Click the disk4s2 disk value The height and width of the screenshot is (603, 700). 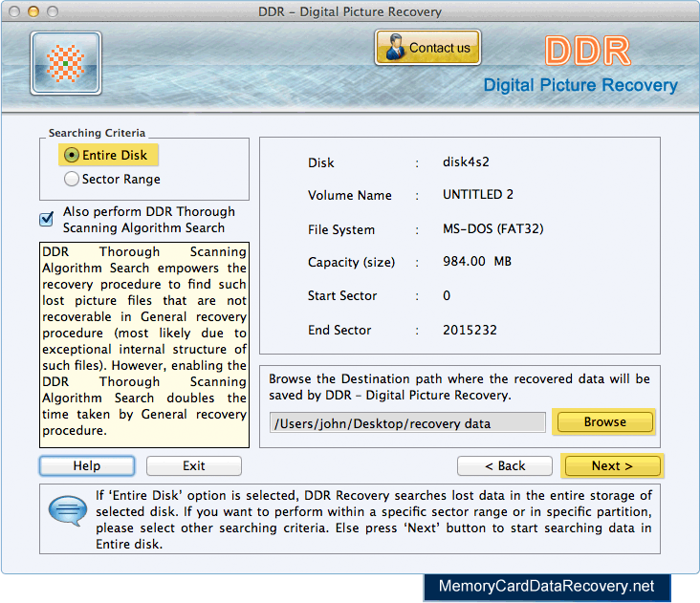[x=466, y=162]
